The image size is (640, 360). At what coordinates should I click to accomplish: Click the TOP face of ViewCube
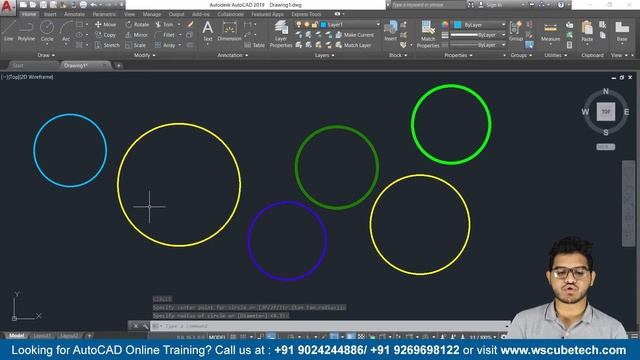tap(606, 111)
